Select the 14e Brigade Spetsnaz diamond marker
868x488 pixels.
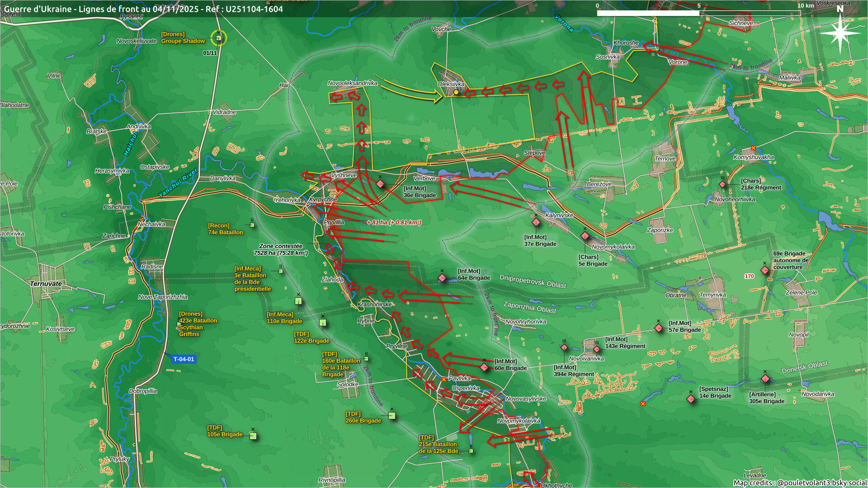point(691,399)
